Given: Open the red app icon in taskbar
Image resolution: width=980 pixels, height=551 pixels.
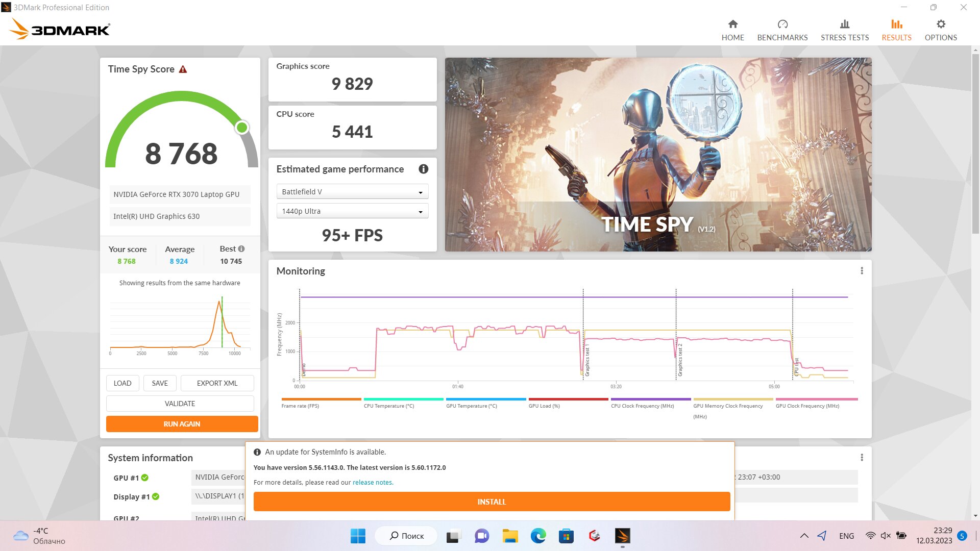Looking at the screenshot, I should 594,536.
